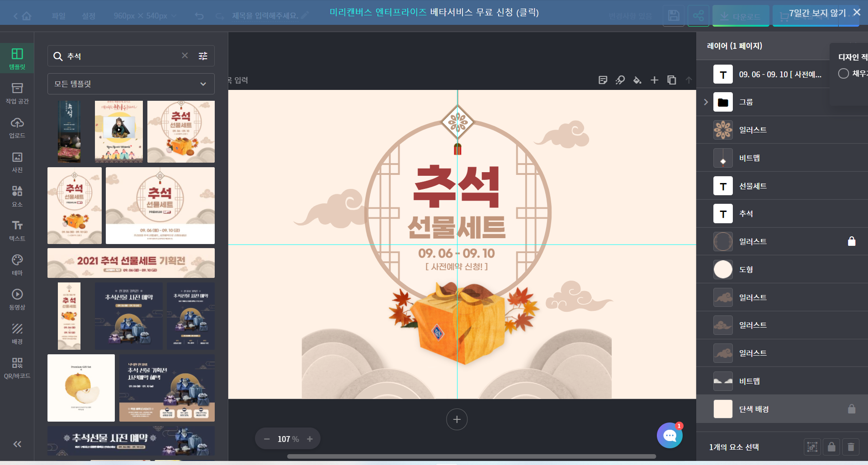Open the 템플릿 sidebar panel
Image resolution: width=868 pixels, height=465 pixels.
point(17,58)
